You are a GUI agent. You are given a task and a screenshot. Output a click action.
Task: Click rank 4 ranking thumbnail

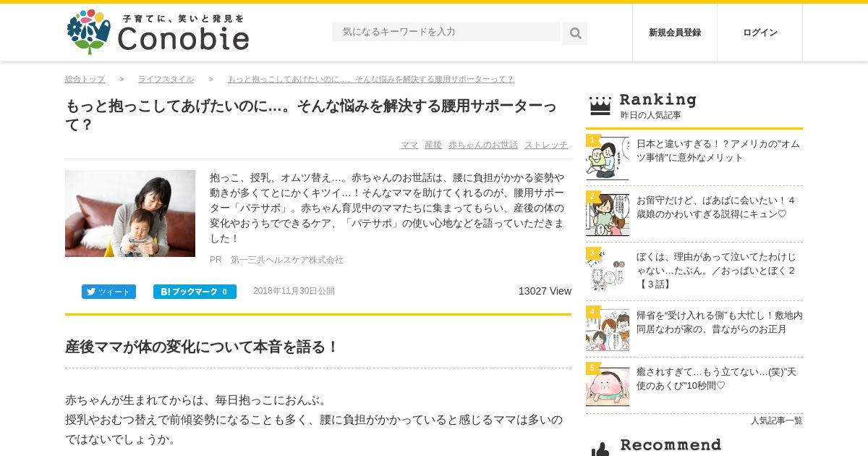[x=608, y=329]
